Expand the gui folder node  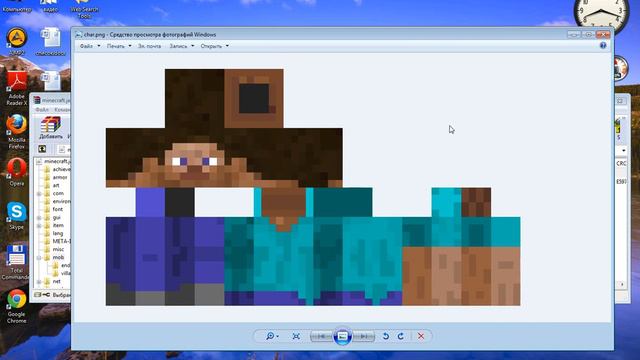pos(39,218)
